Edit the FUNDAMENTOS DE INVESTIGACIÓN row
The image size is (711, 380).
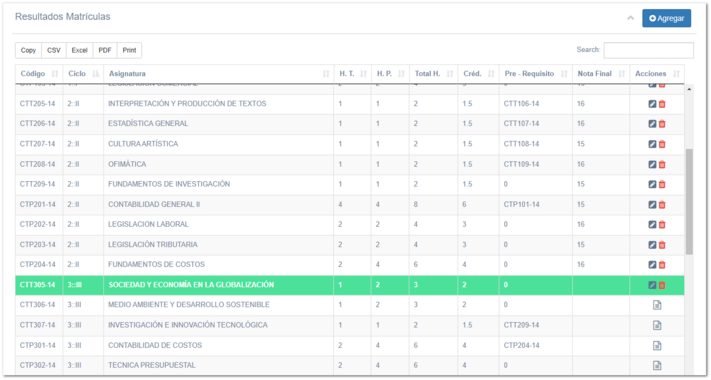[x=652, y=185]
